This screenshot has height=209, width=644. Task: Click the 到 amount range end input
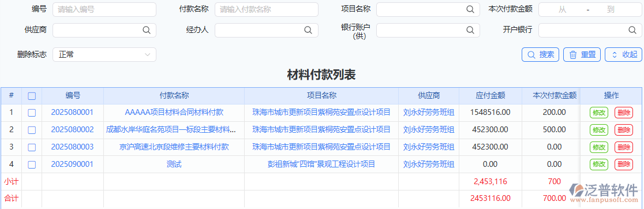(x=611, y=9)
